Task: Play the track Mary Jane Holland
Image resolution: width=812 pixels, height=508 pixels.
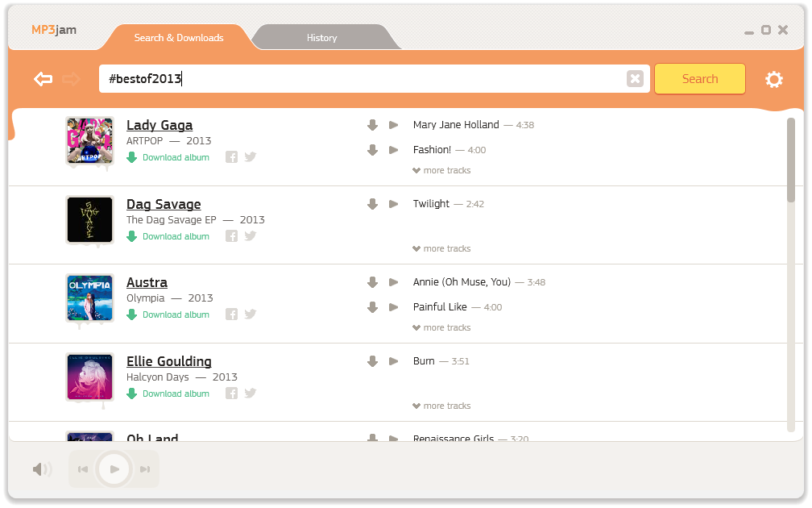Action: click(394, 125)
